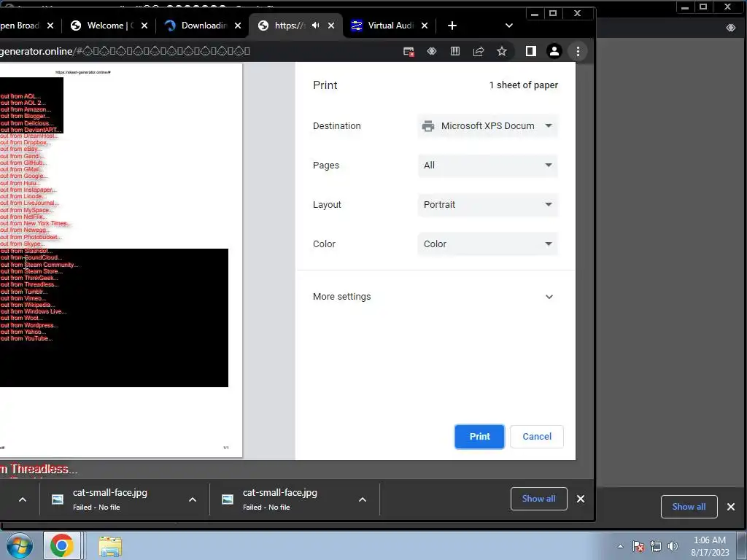This screenshot has width=747, height=560.
Task: Expand options for second cat-small-face.jpg download
Action: (x=363, y=499)
